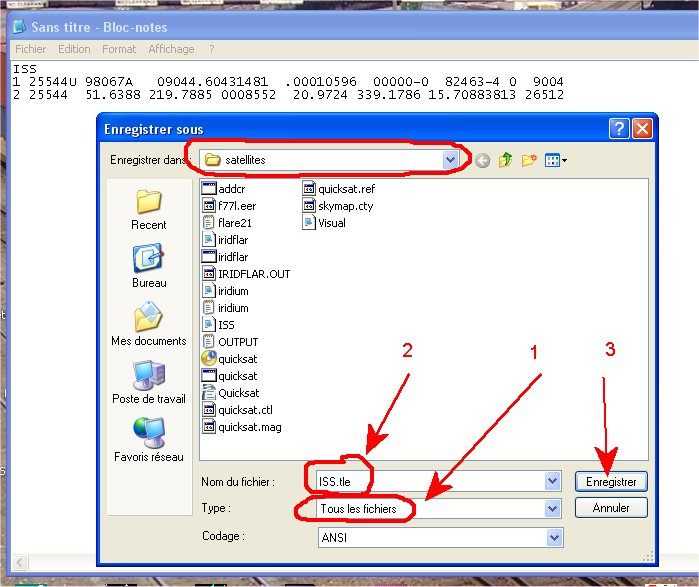The height and width of the screenshot is (587, 699).
Task: Click the Enregistrer button
Action: (611, 481)
